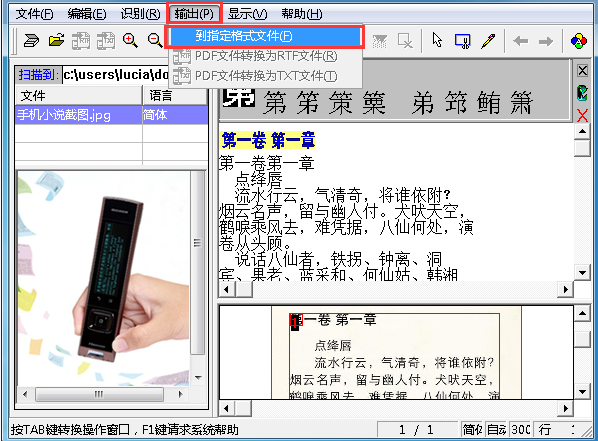
Task: Click the scan path input field
Action: tap(115, 75)
